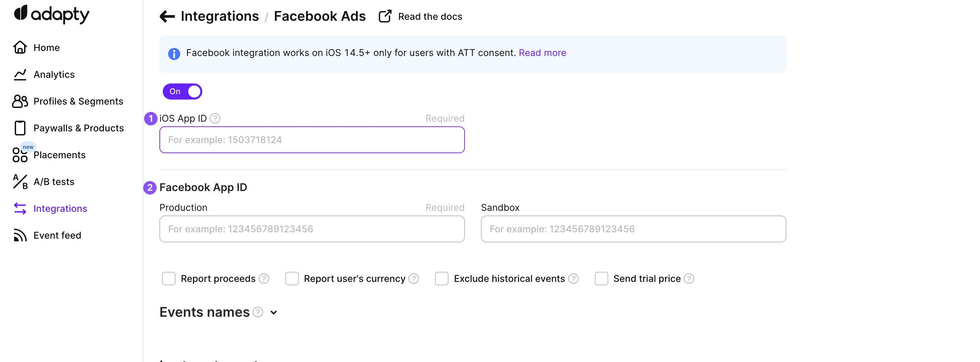Click the Adapty logo
Image resolution: width=980 pixels, height=362 pixels.
pos(51,14)
